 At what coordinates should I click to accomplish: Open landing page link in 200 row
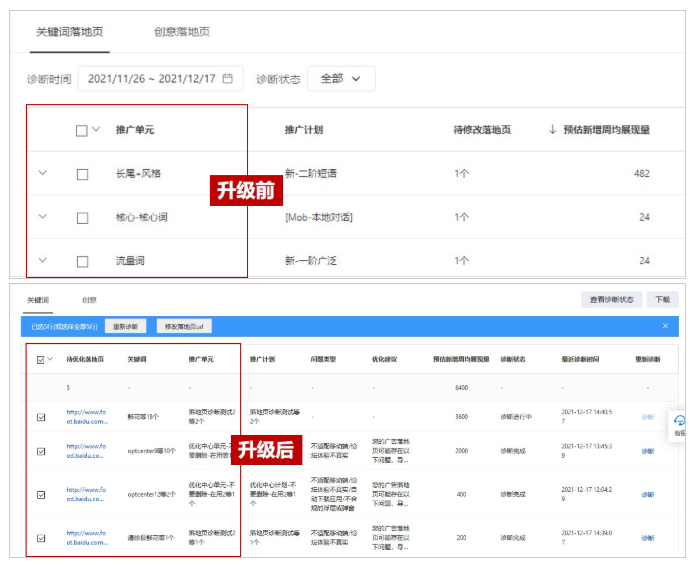(87, 538)
